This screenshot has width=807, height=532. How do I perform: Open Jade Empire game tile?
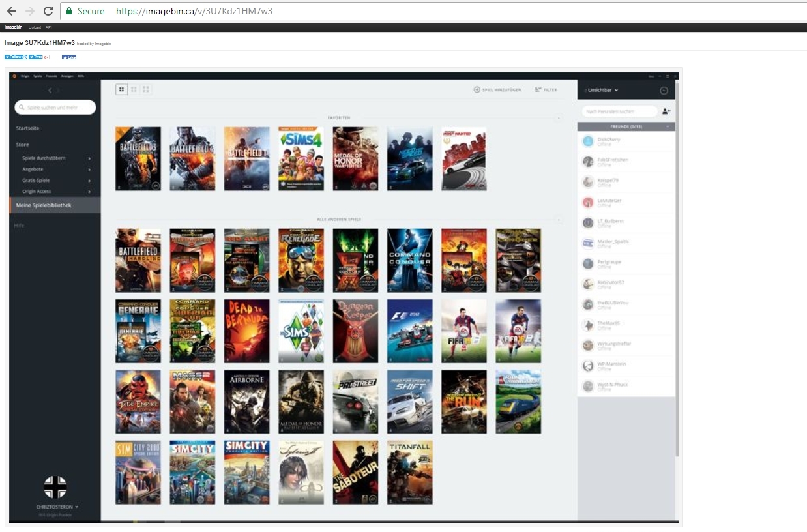tap(138, 402)
